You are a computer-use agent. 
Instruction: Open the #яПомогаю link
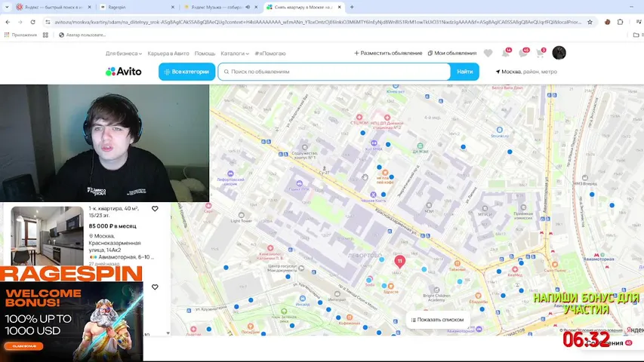(270, 54)
